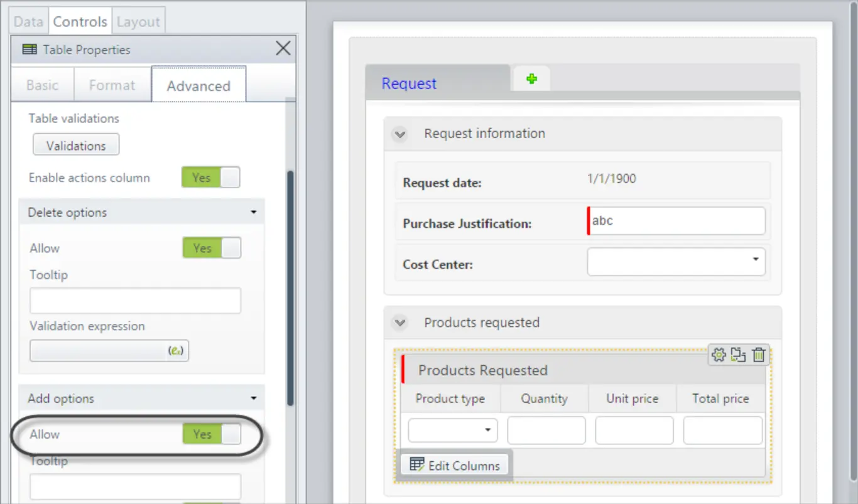Close the Table Properties panel
Viewport: 858px width, 504px height.
click(283, 48)
